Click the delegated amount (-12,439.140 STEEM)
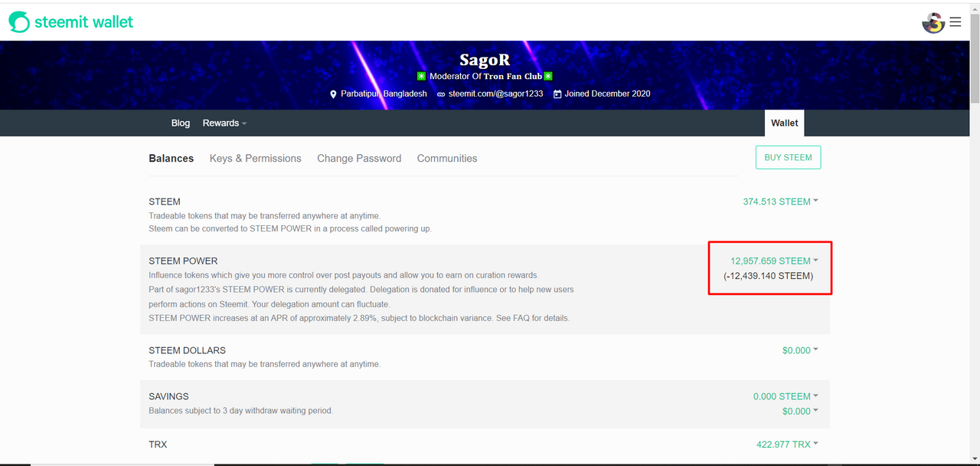The image size is (980, 466). click(769, 276)
